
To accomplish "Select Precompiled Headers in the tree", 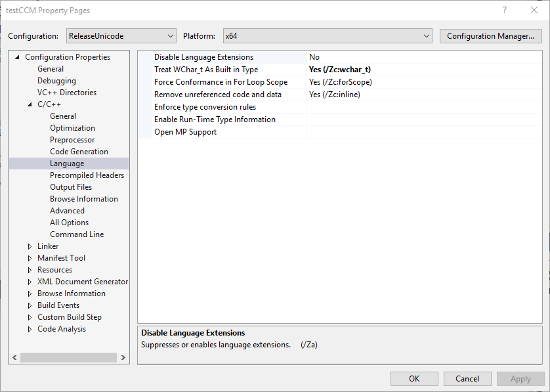I will (87, 175).
